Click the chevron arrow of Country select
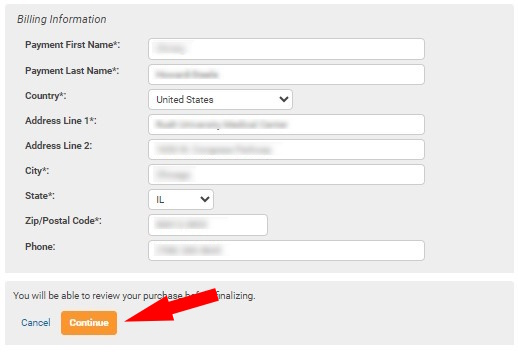Viewport: 518px width, 362px height. coord(284,99)
